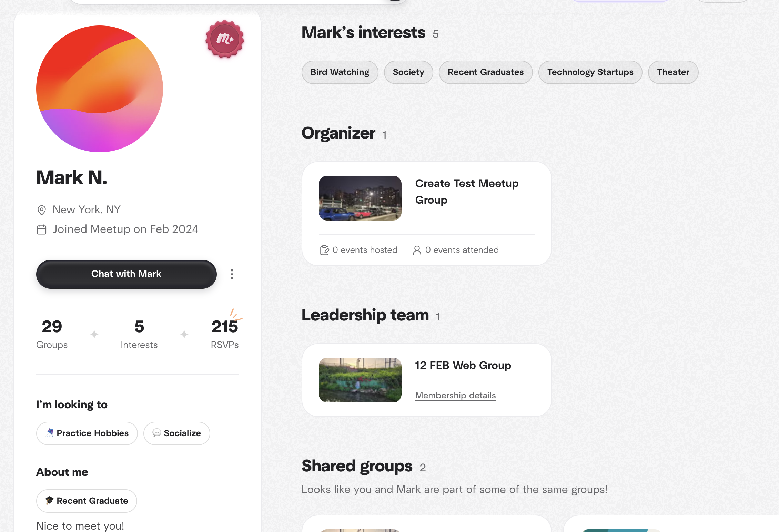
Task: Click the Recent Graduates interest chip
Action: point(485,72)
